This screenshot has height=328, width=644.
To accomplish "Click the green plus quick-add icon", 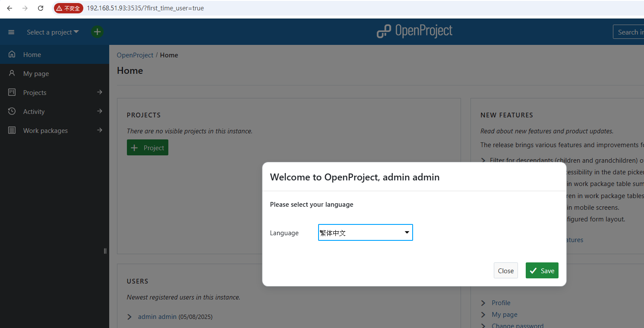I will tap(97, 32).
